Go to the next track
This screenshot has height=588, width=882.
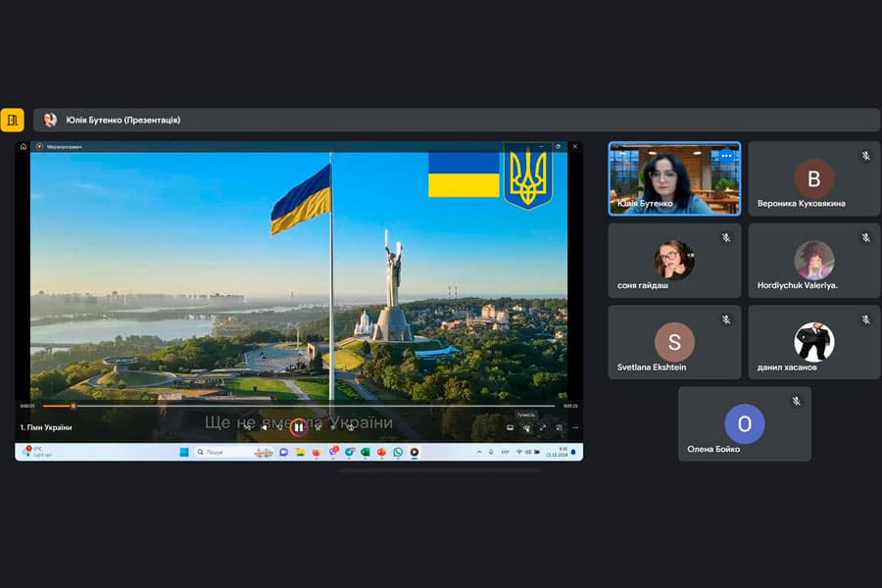click(x=333, y=427)
